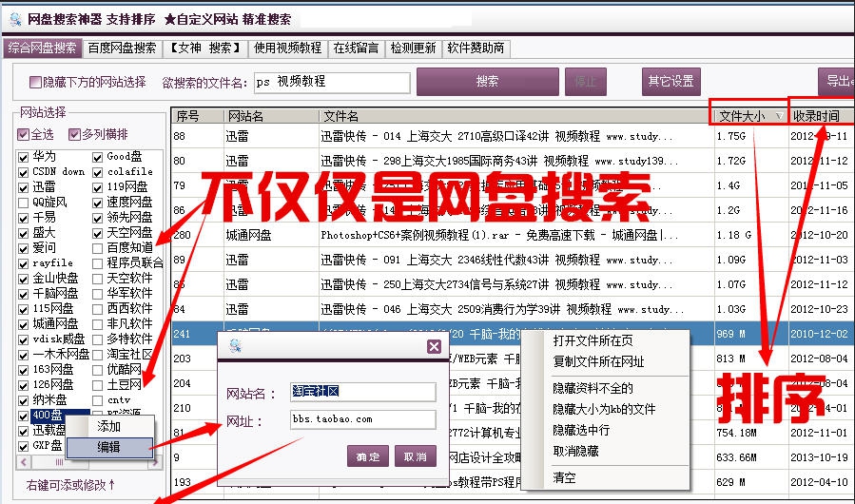
Task: Uncheck the rayfile checkbox
Action: tap(23, 264)
